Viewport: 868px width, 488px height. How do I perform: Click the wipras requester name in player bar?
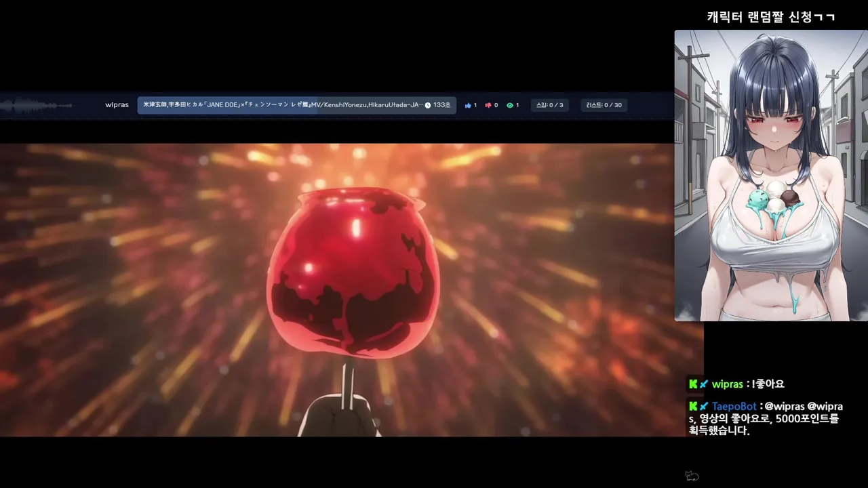117,105
